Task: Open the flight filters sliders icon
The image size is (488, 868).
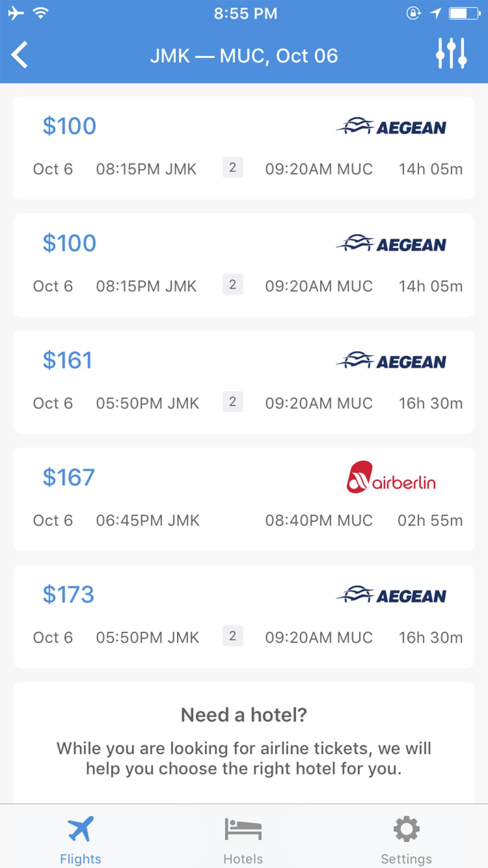Action: [451, 53]
